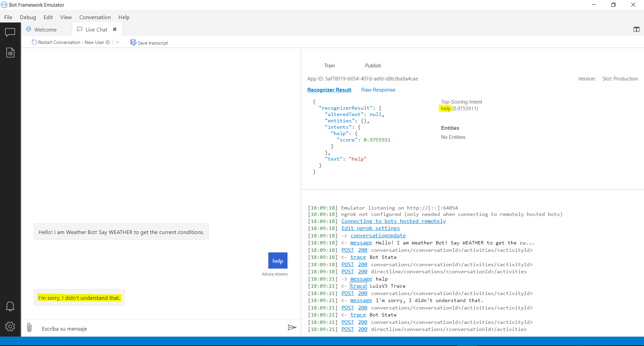Open the Edit ngrok settings link

(371, 228)
